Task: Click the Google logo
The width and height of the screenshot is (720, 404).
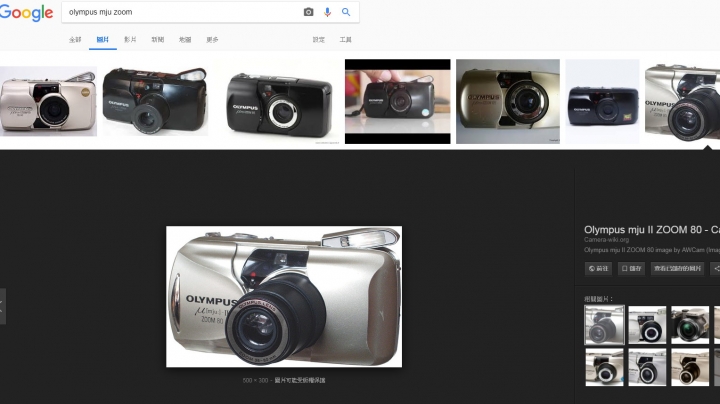Action: coord(26,13)
